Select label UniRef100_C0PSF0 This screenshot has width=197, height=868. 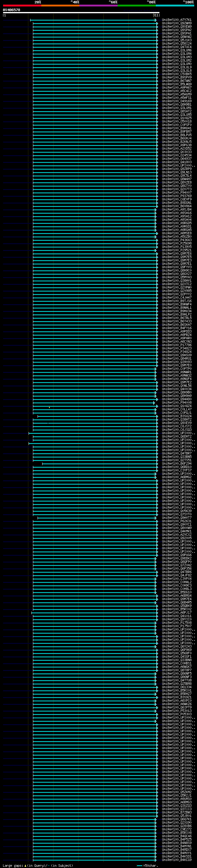176,125
